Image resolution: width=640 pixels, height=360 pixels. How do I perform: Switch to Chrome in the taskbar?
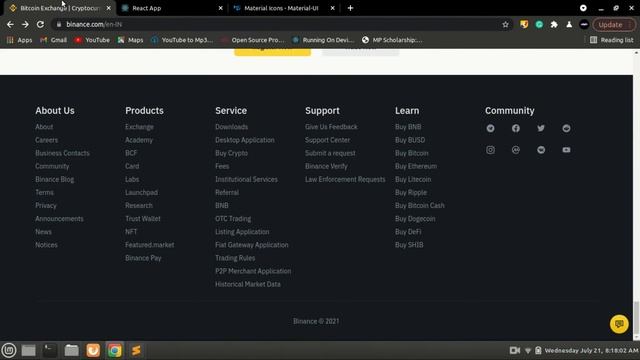click(x=115, y=350)
